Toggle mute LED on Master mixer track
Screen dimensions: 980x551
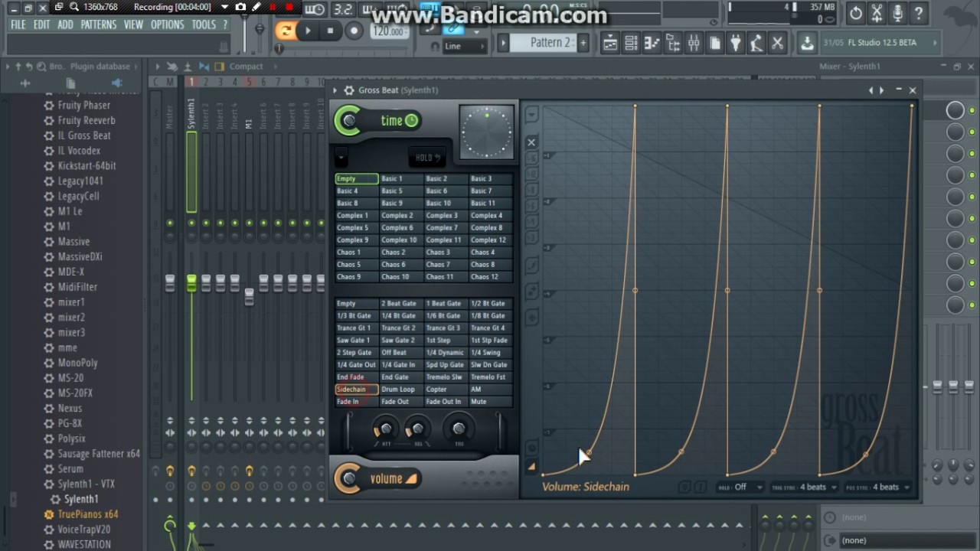tap(170, 223)
